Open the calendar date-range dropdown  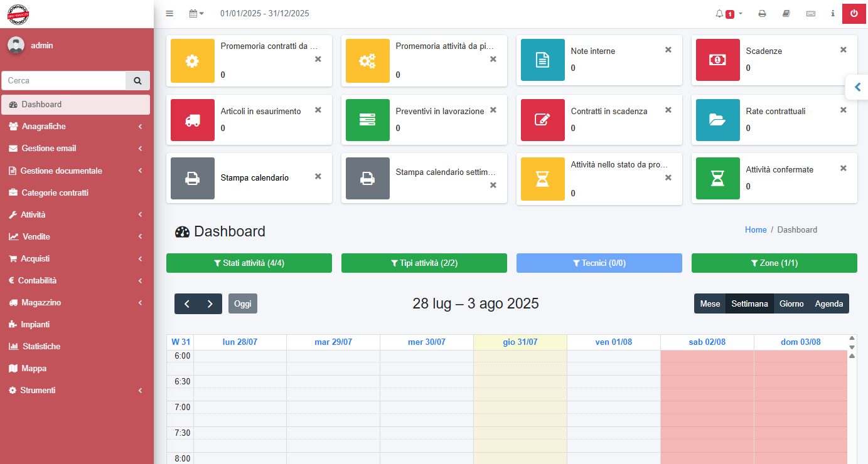(195, 13)
